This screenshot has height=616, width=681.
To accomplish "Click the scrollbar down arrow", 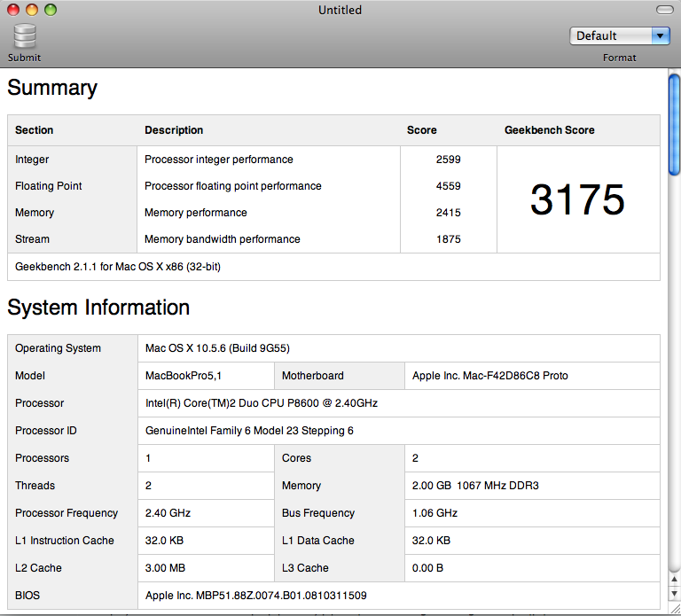I will [674, 594].
